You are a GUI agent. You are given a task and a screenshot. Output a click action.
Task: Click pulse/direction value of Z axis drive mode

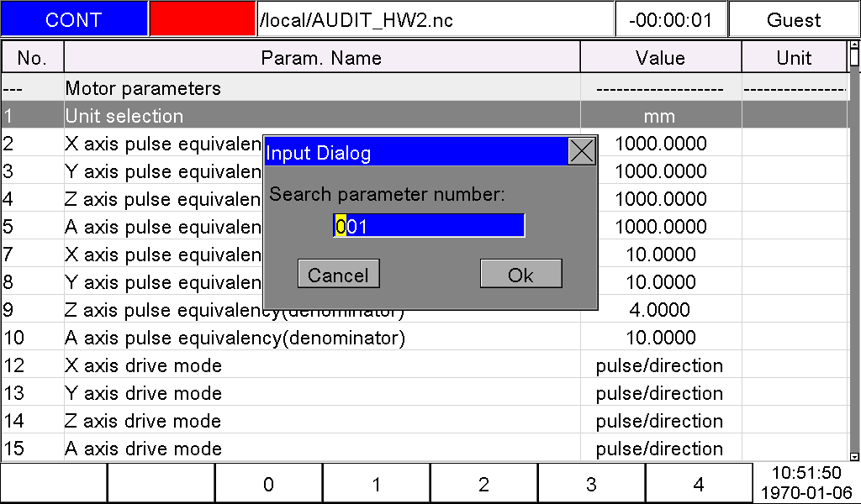point(659,421)
